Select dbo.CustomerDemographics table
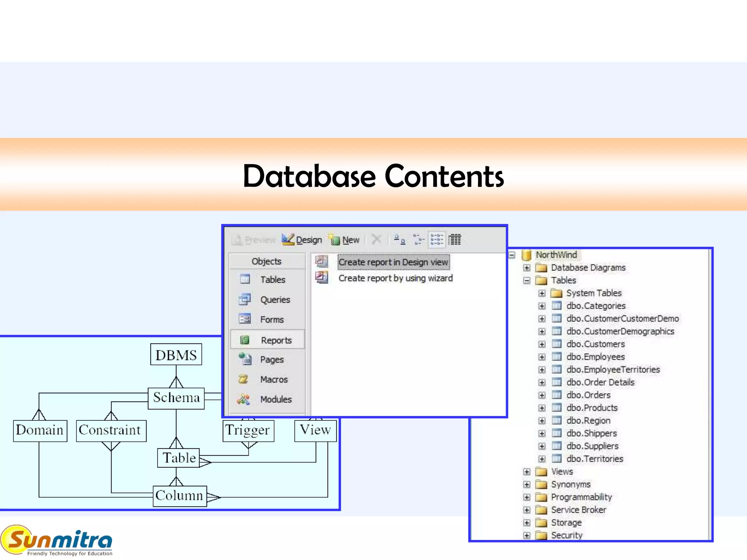Viewport: 747px width, 560px height. [x=620, y=331]
